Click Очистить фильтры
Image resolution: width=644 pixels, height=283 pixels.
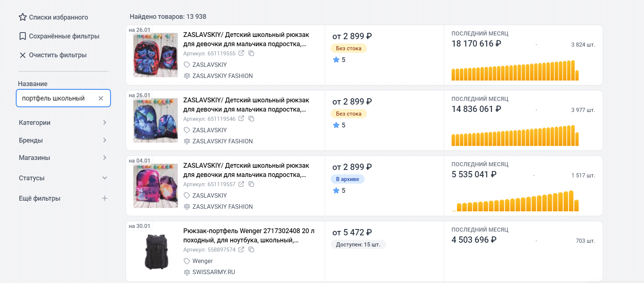53,55
